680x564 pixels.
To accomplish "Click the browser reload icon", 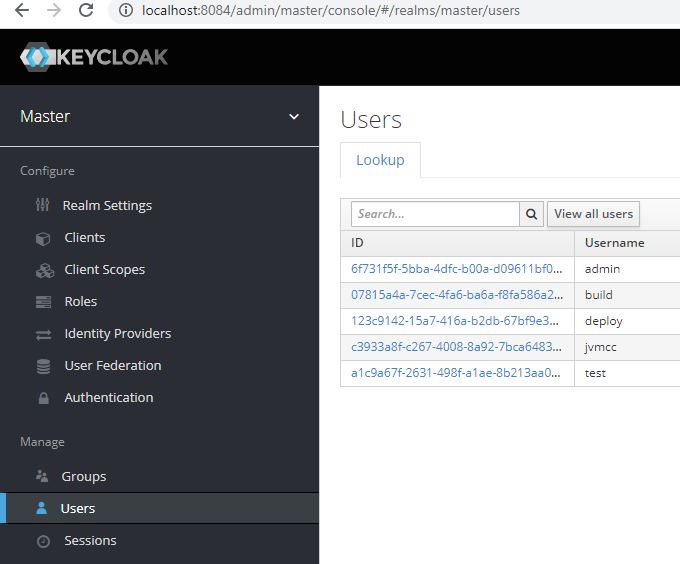I will 86,11.
